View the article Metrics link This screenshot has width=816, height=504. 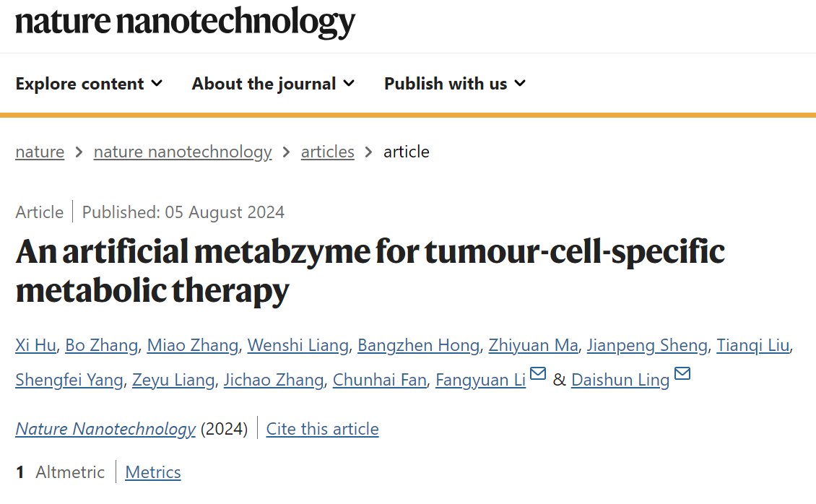(153, 472)
